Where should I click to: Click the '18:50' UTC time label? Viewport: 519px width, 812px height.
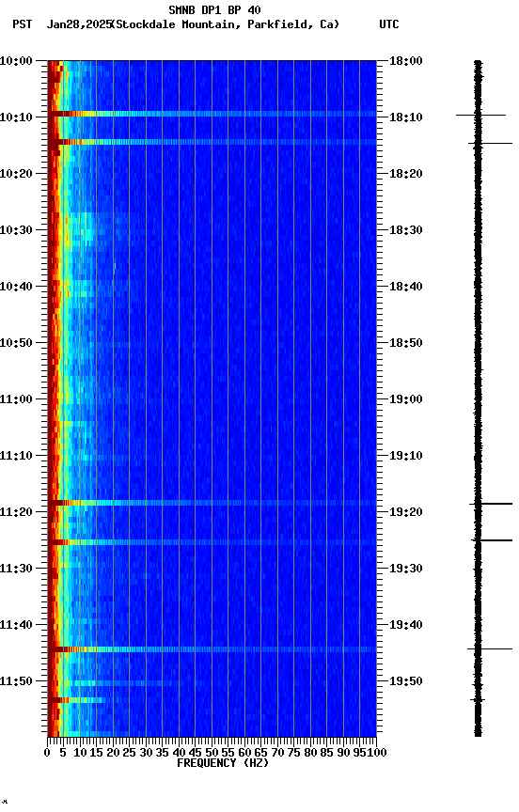click(x=406, y=343)
